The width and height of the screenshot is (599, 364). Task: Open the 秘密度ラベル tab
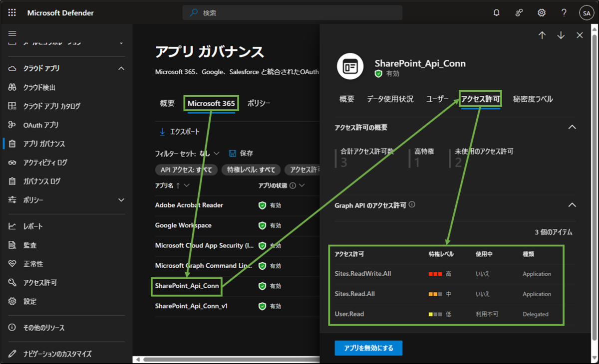[533, 99]
